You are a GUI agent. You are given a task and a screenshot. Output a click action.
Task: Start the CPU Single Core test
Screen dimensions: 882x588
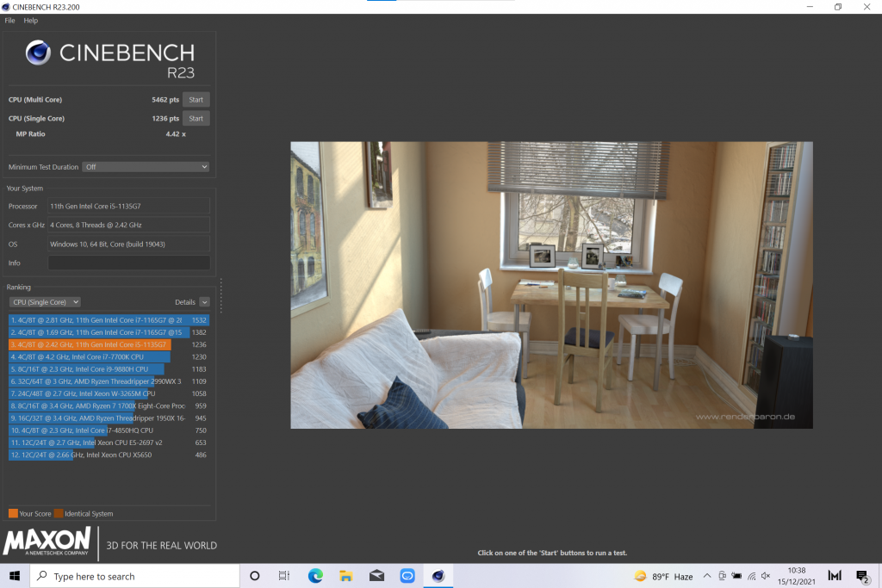point(196,119)
